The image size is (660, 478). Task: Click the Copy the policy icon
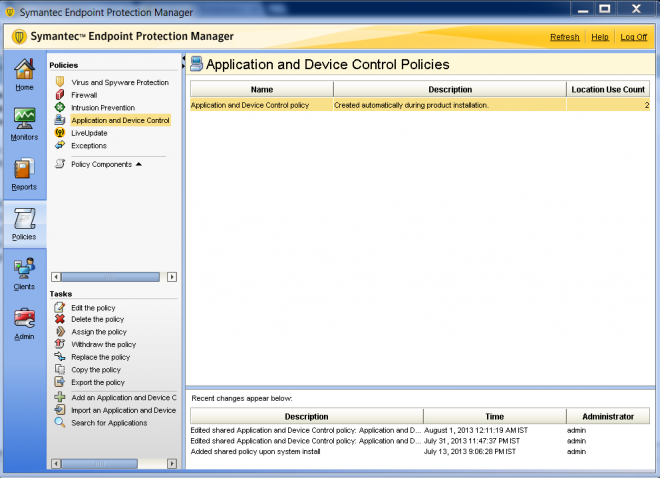coord(60,369)
